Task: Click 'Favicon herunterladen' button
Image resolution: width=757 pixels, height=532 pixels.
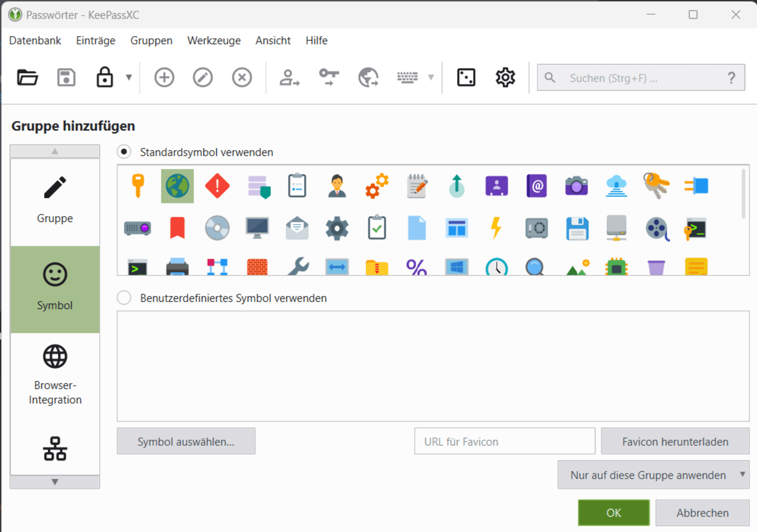Action: click(x=675, y=441)
